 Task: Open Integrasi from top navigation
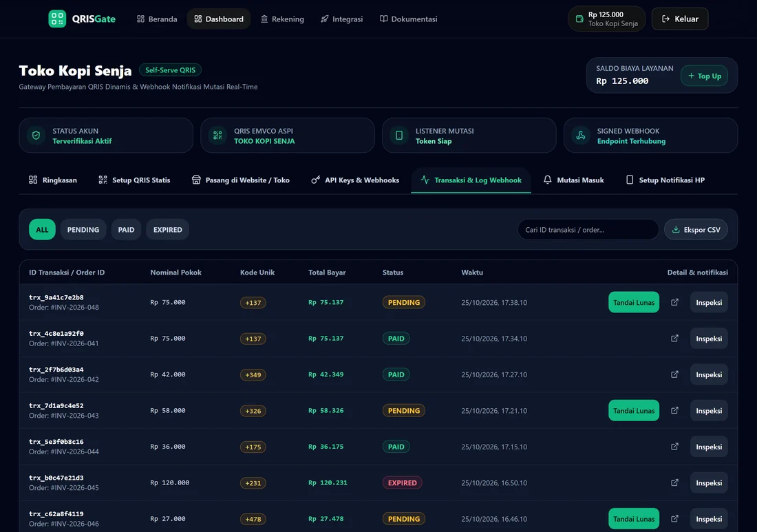[342, 19]
